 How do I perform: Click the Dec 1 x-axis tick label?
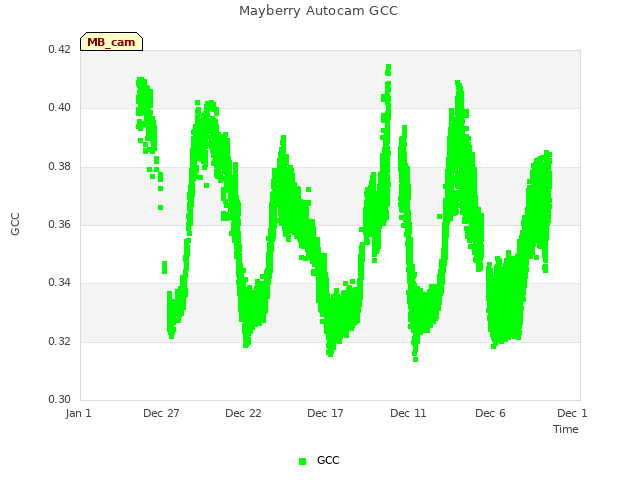[572, 413]
